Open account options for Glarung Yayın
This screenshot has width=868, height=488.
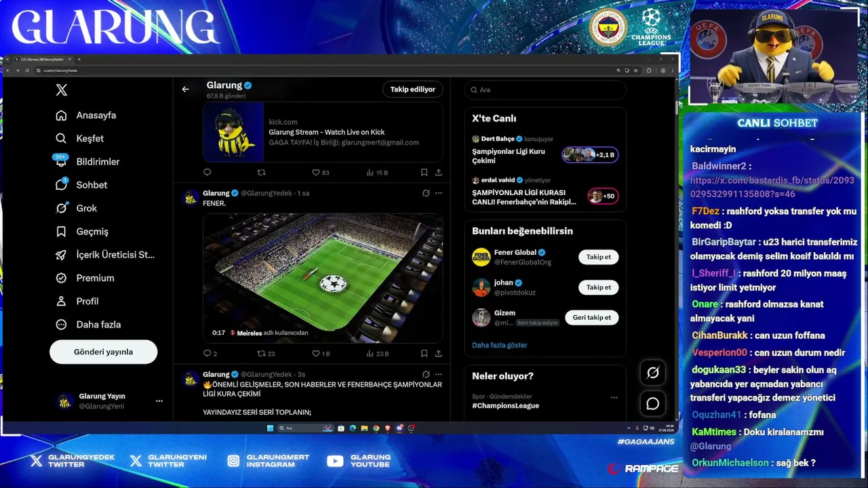pos(159,401)
